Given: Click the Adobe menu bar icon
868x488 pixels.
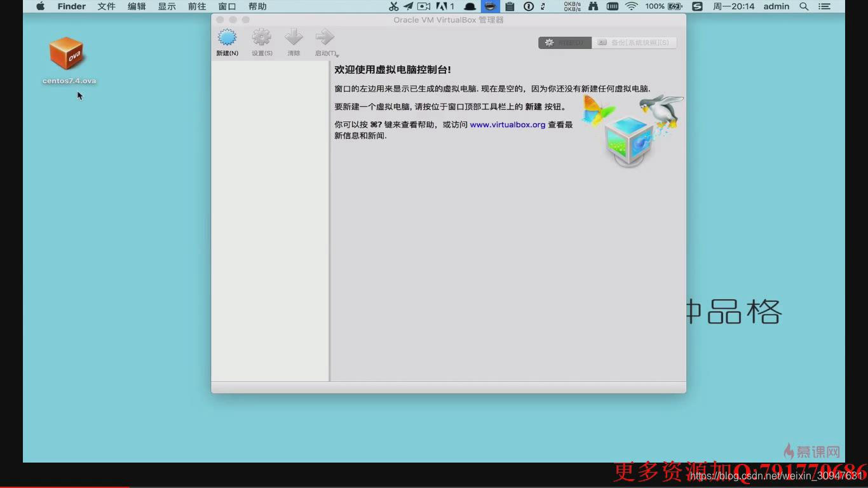Looking at the screenshot, I should (x=444, y=6).
